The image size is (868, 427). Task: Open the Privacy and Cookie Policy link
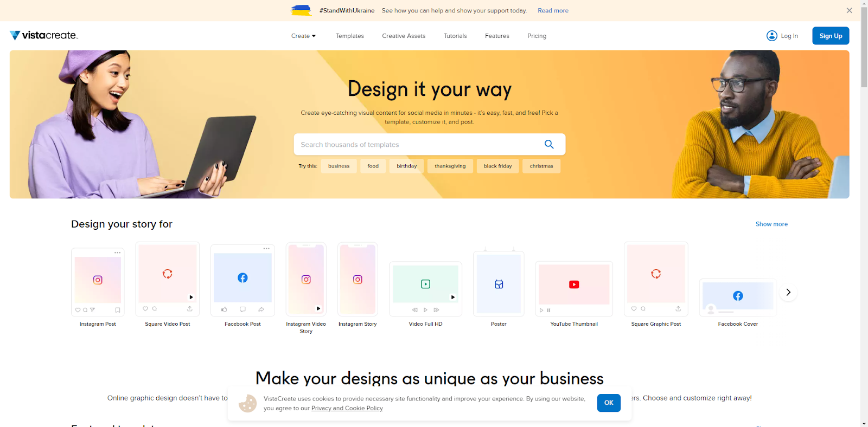pyautogui.click(x=347, y=408)
